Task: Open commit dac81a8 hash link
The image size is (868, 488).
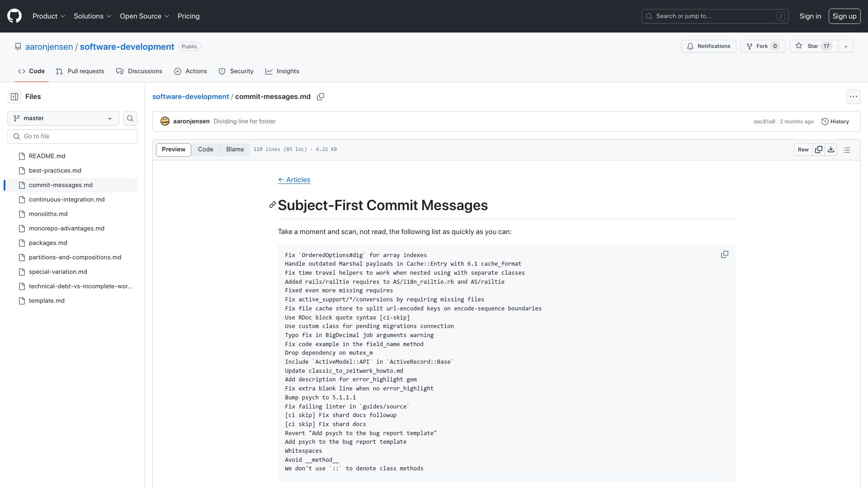Action: (x=764, y=122)
